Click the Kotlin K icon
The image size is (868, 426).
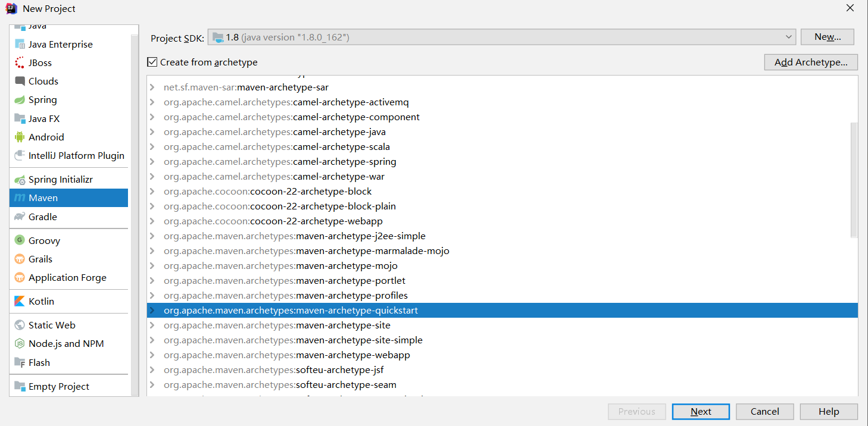coord(20,301)
